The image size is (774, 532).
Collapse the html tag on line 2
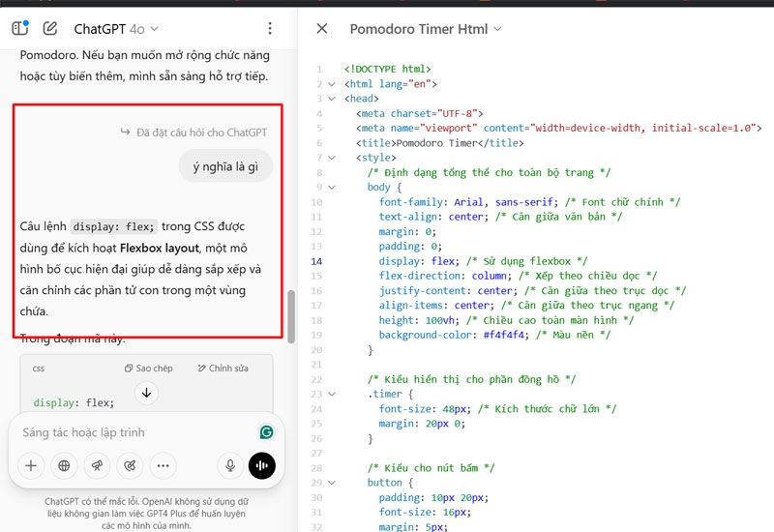tap(332, 84)
